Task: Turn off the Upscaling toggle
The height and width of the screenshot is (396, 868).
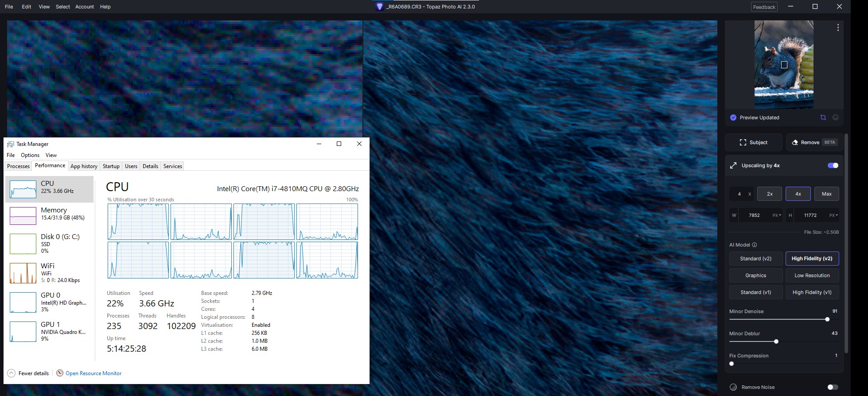Action: (x=833, y=165)
